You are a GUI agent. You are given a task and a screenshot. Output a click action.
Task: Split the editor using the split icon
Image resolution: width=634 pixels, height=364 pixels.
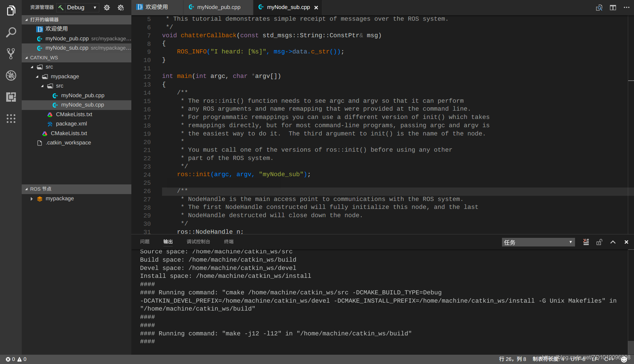point(613,7)
